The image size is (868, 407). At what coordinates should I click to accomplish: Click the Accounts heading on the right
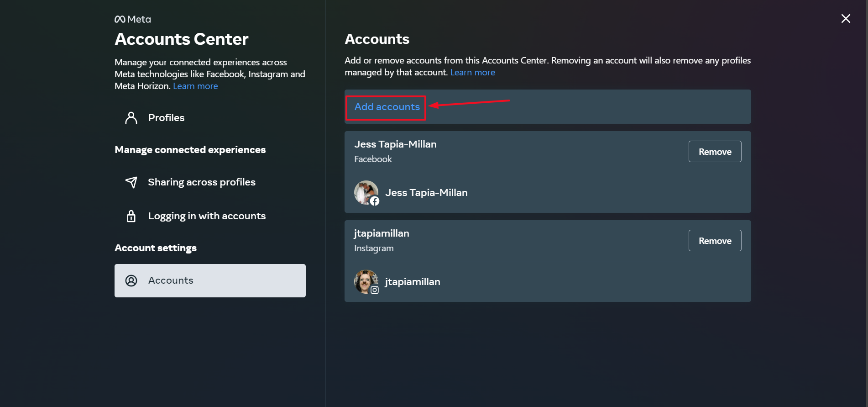tap(377, 39)
